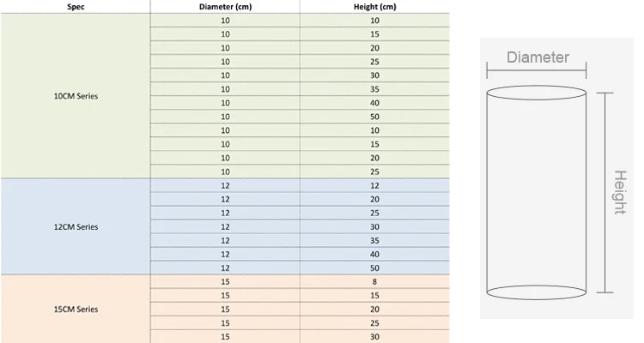644x343 pixels.
Task: Click height 30 in 15CM Series
Action: 374,337
